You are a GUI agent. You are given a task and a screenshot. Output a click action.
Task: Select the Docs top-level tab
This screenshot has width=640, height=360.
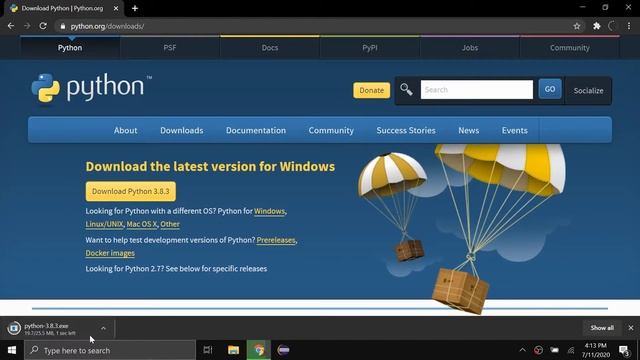click(x=270, y=48)
